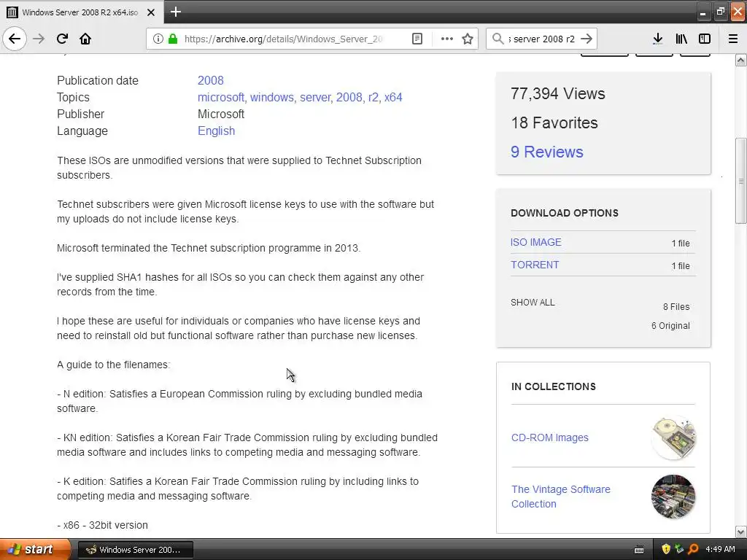
Task: Open The Vintage Software Collection link
Action: (561, 496)
